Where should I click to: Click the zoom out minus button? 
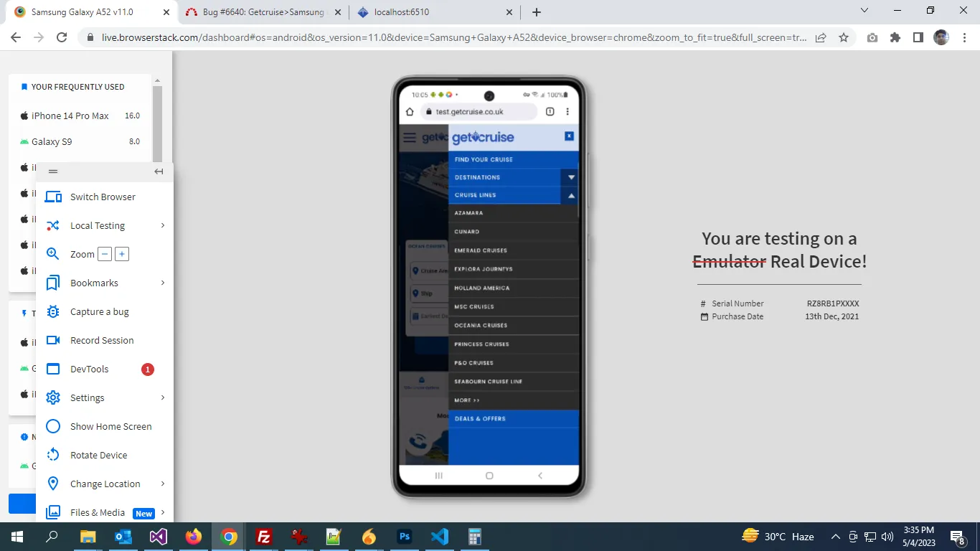click(105, 254)
